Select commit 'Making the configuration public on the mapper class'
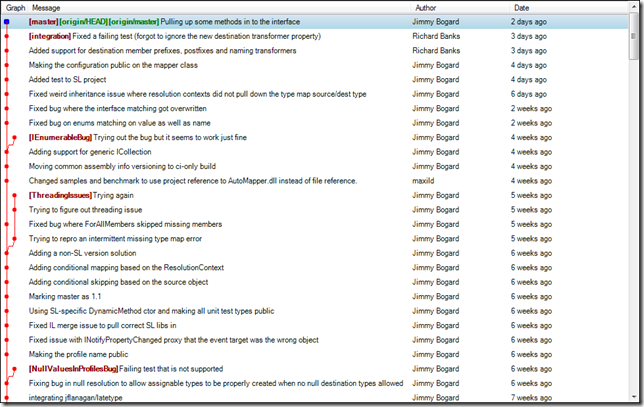 (x=113, y=65)
